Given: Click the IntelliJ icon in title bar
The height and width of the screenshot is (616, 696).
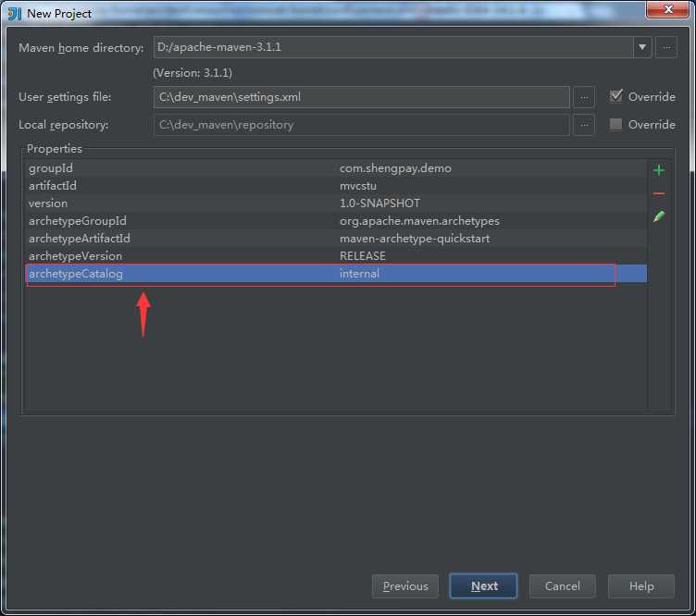Looking at the screenshot, I should coord(14,14).
